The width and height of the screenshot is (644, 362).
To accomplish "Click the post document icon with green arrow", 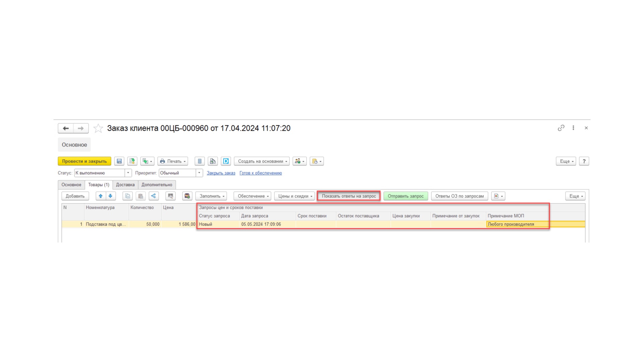I will [x=132, y=161].
